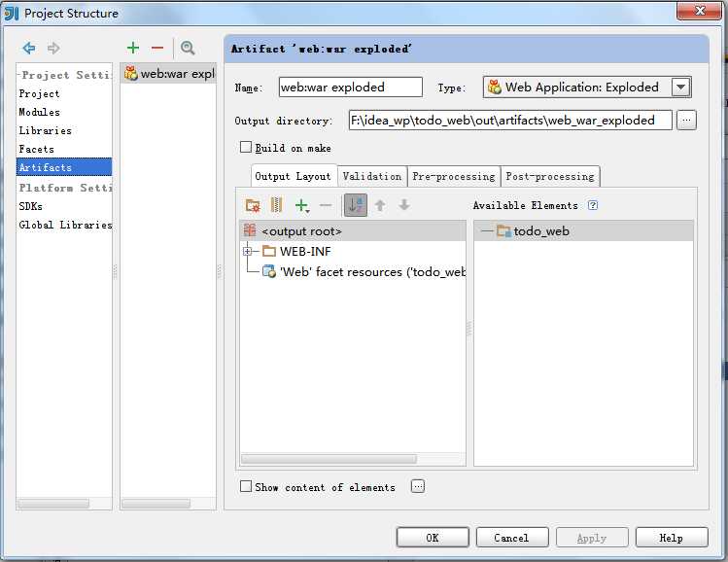
Task: Click the web:war exploded artifact icon in list
Action: click(131, 73)
